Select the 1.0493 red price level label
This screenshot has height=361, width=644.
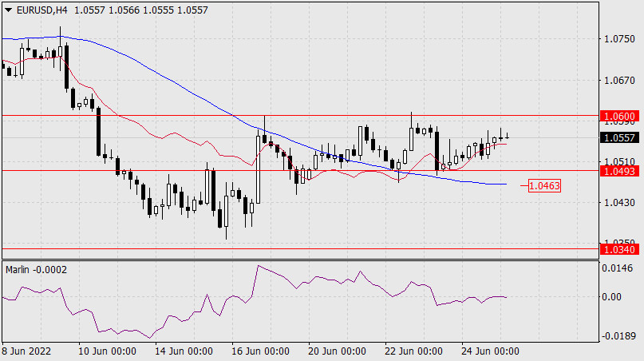[x=619, y=171]
